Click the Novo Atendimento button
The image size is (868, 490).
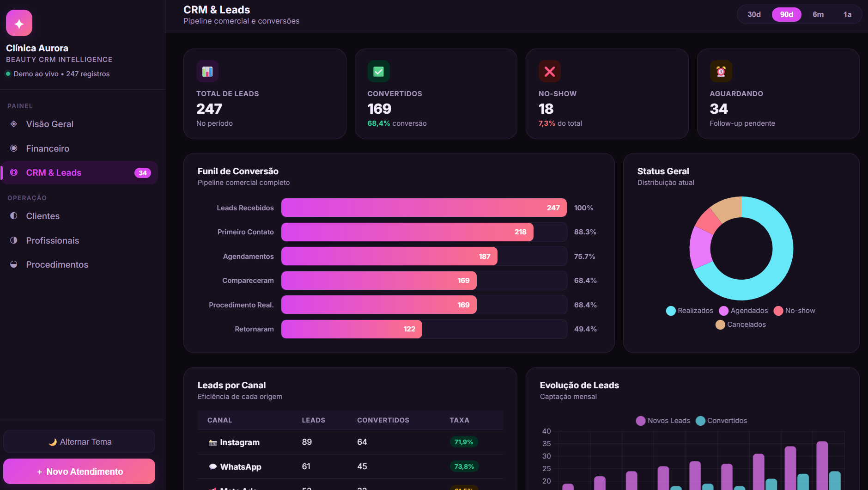tap(79, 472)
